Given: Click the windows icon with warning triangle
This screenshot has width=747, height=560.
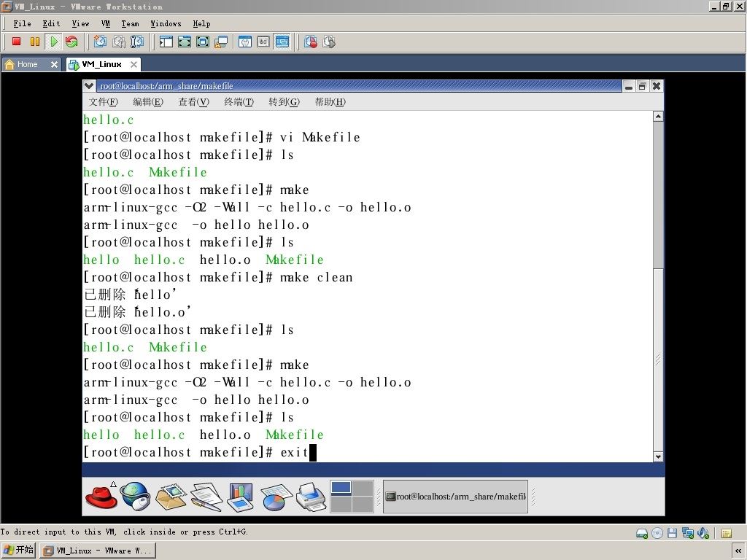Looking at the screenshot, I should pyautogui.click(x=221, y=42).
